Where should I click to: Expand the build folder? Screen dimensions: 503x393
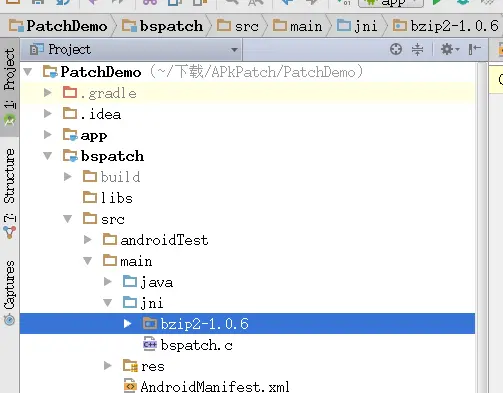point(68,177)
